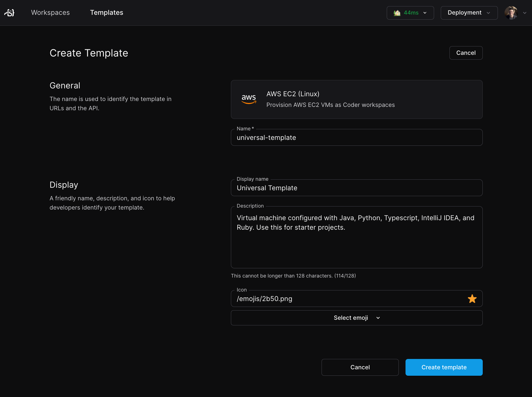Click the user avatar picture
This screenshot has height=397, width=532.
coord(511,13)
